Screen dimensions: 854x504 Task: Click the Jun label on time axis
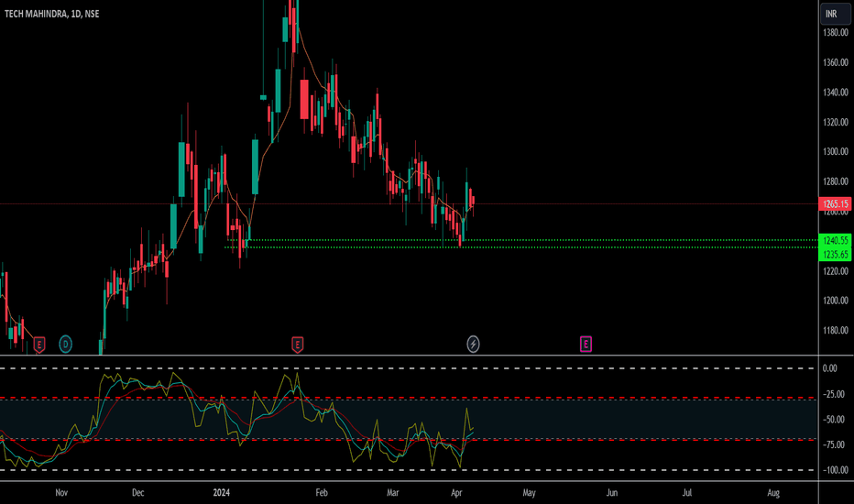coord(611,493)
